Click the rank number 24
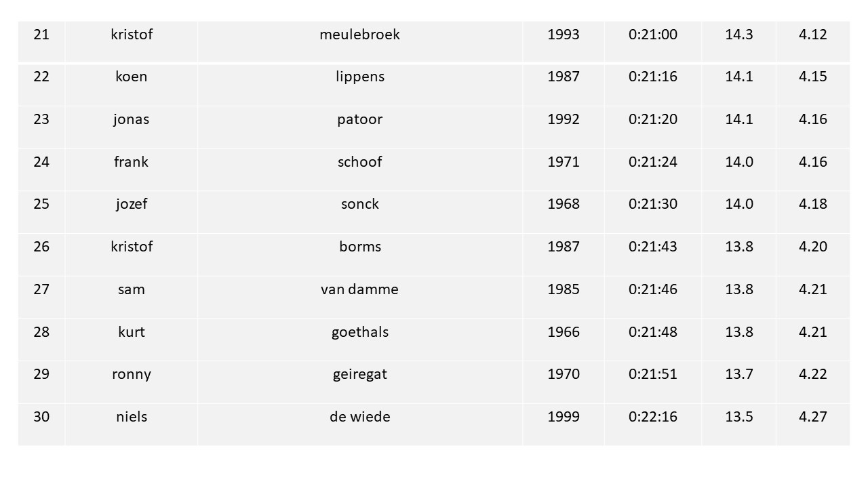868x488 pixels. pos(41,162)
